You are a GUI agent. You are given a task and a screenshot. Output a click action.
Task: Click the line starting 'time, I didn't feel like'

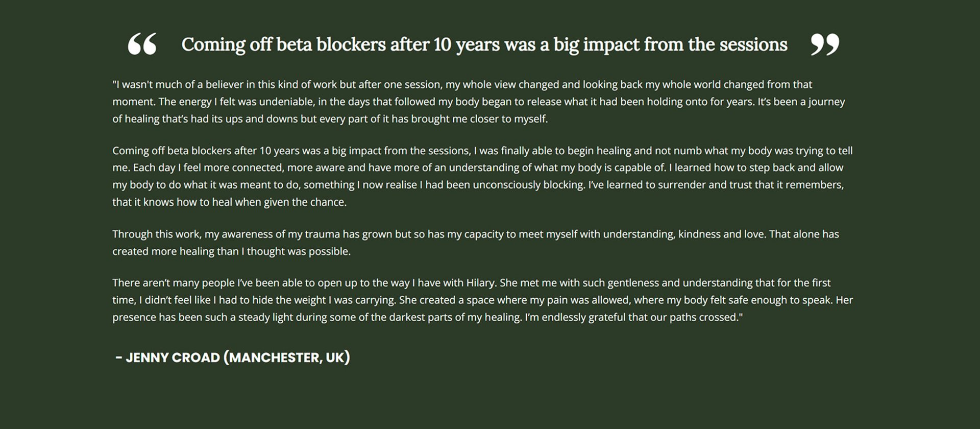(x=482, y=300)
